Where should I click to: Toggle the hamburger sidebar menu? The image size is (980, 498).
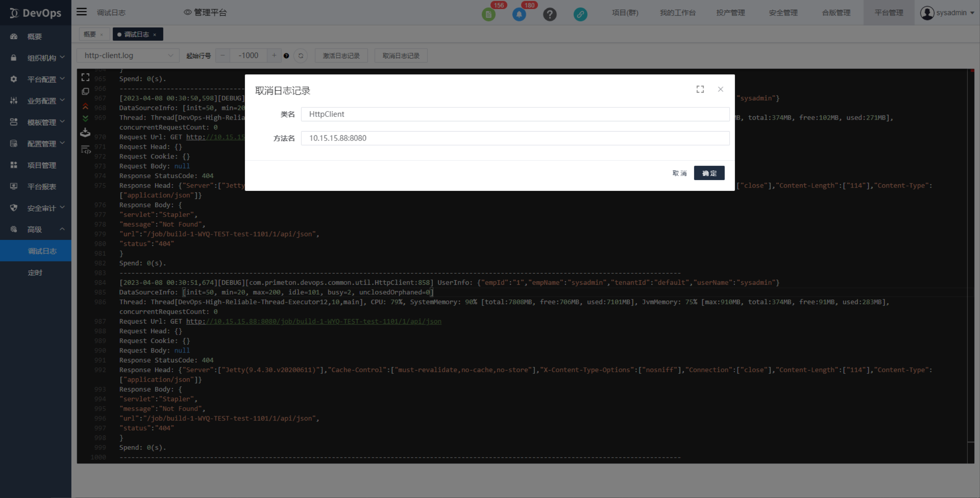pos(82,12)
